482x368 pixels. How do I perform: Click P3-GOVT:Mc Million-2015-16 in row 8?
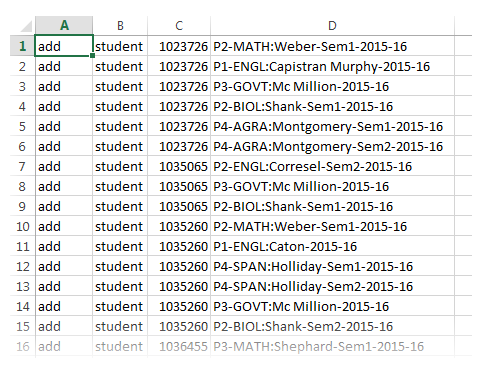pos(332,186)
